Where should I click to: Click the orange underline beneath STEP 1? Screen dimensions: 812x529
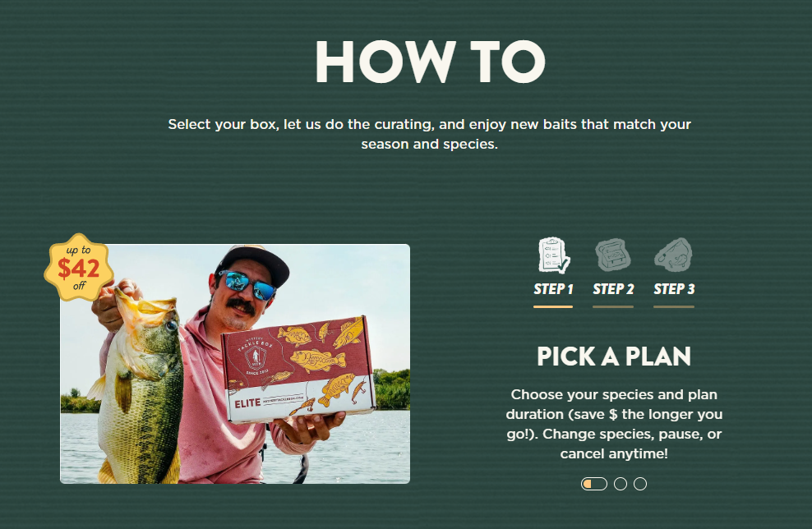(x=553, y=307)
